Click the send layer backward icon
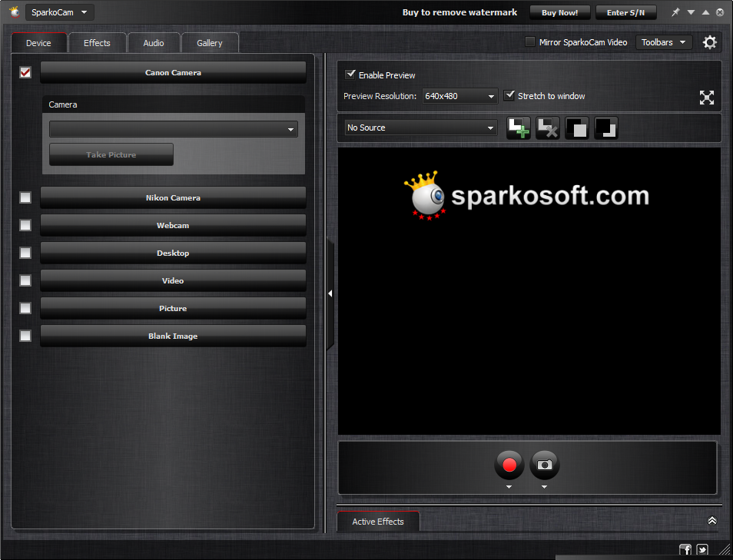Image resolution: width=733 pixels, height=560 pixels. pos(606,128)
